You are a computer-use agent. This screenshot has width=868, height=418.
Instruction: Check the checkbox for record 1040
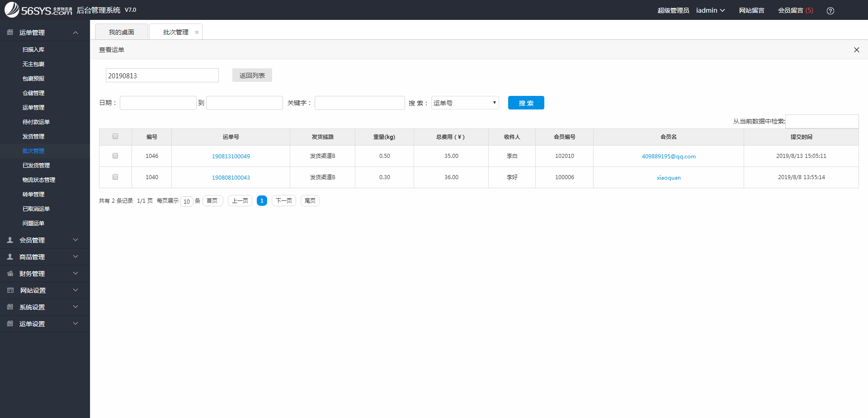[x=115, y=177]
